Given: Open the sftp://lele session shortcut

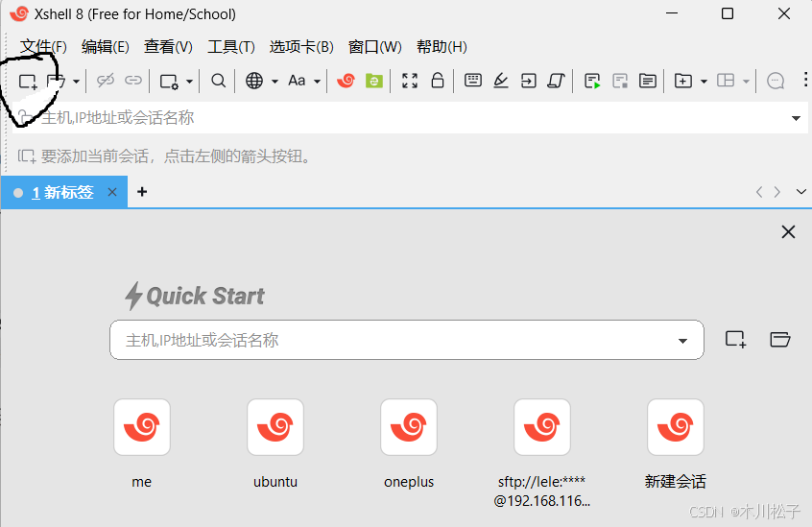Looking at the screenshot, I should tap(542, 427).
